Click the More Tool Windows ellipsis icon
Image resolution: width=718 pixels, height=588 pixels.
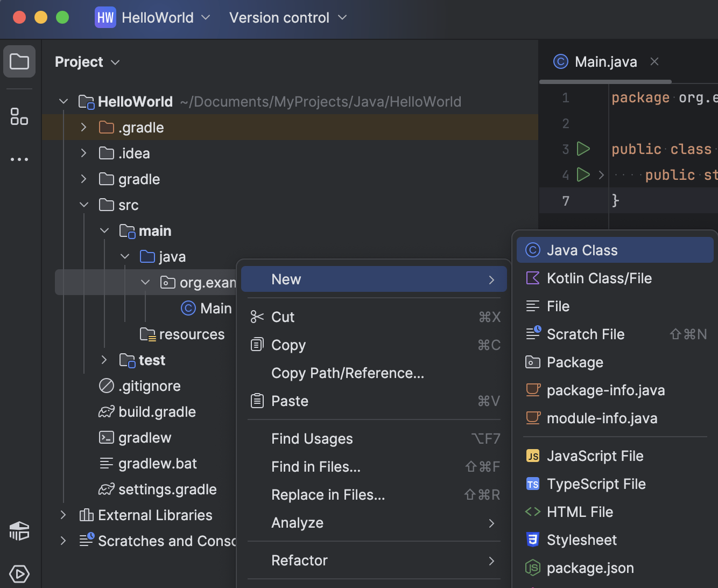(19, 159)
